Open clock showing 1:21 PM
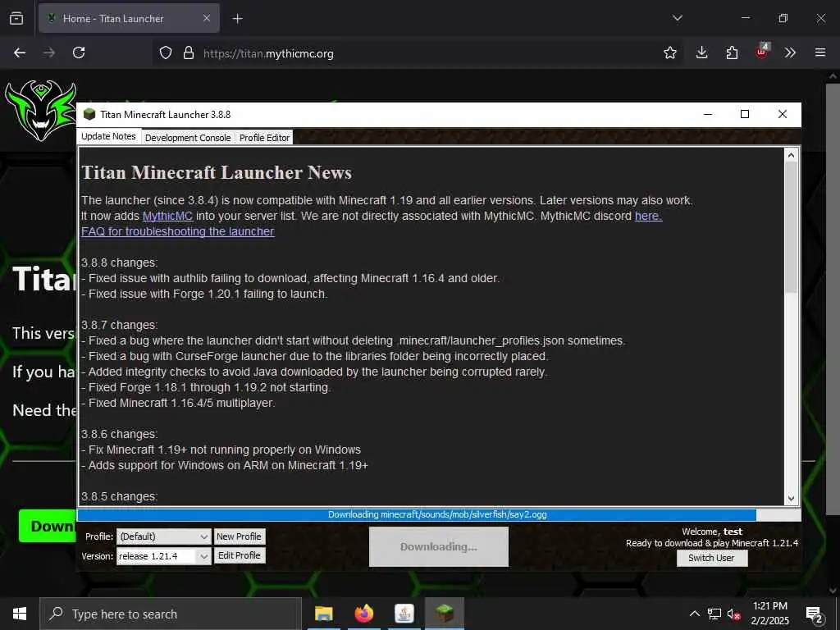This screenshot has height=630, width=840. tap(769, 614)
